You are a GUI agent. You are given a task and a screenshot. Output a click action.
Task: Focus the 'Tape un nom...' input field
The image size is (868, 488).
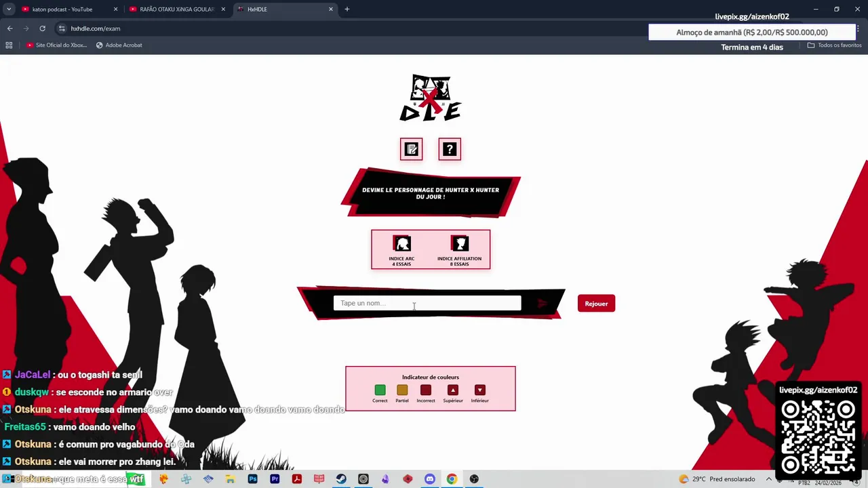pyautogui.click(x=427, y=303)
